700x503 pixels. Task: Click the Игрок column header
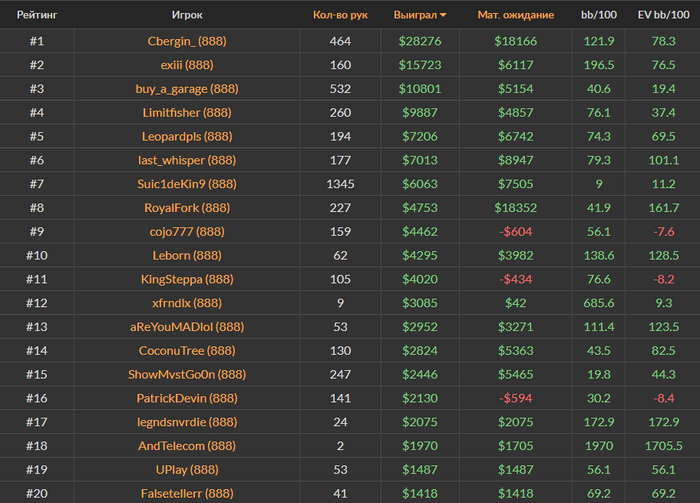click(186, 15)
